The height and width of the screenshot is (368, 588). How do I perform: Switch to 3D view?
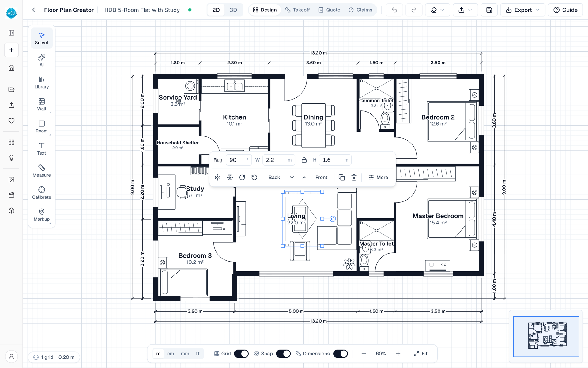pos(233,10)
